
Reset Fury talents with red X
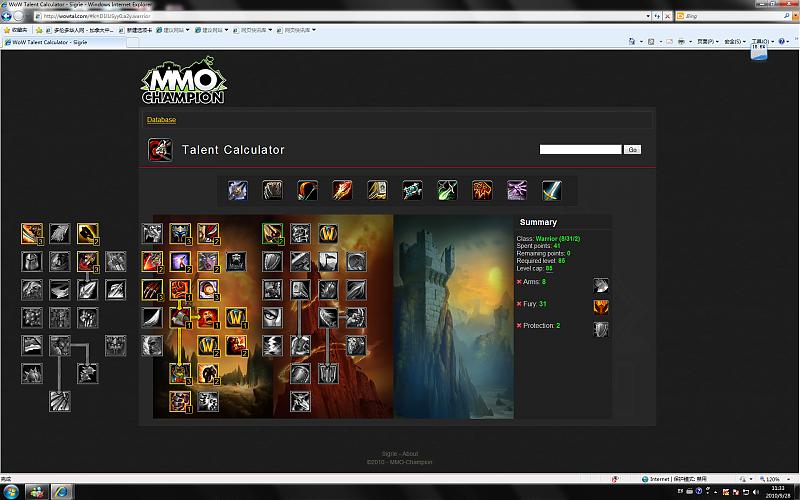click(519, 304)
